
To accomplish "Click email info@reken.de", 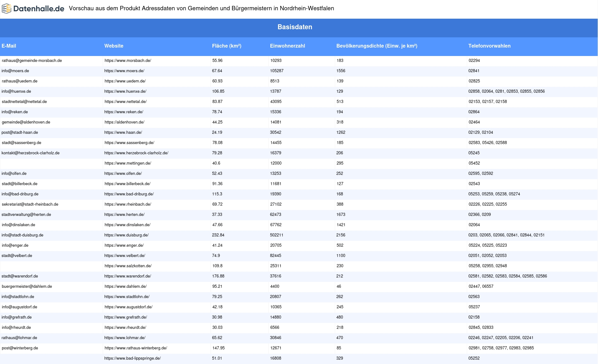I will pos(15,112).
